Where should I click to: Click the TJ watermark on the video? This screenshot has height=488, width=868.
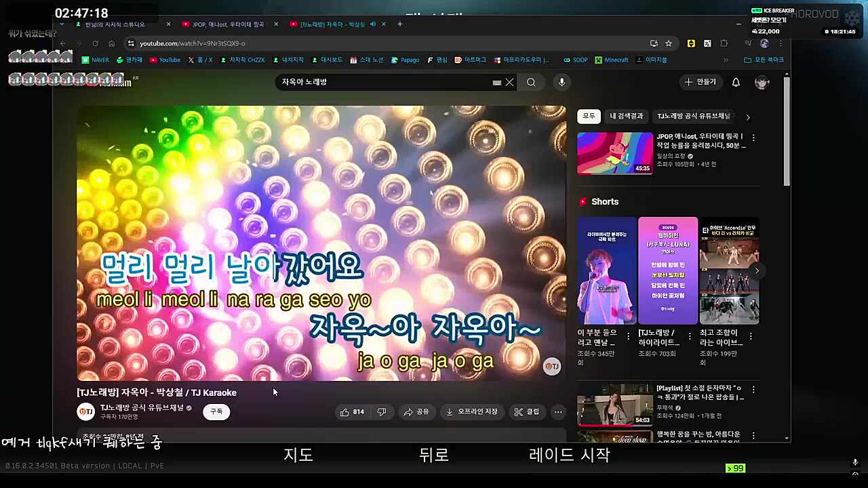(552, 366)
